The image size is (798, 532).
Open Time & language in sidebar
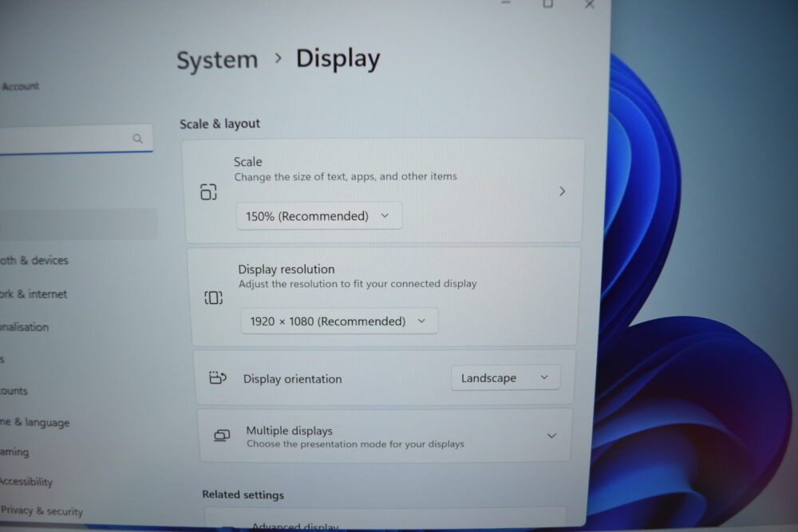tap(34, 423)
